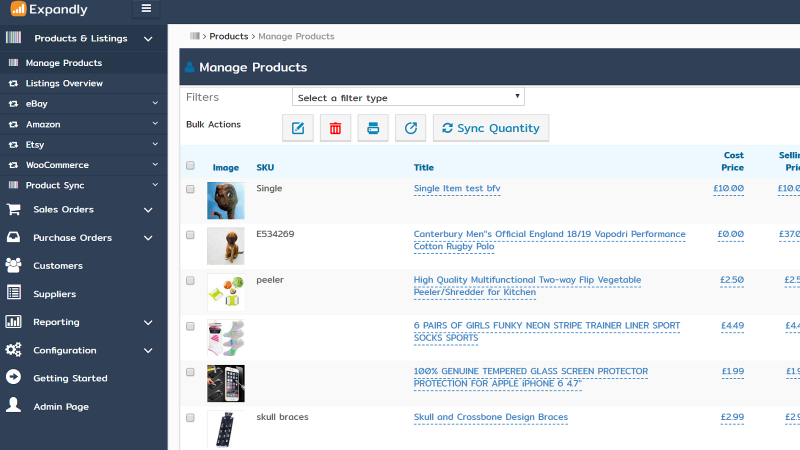800x450 pixels.
Task: Click bulk delete trash icon
Action: [x=335, y=128]
